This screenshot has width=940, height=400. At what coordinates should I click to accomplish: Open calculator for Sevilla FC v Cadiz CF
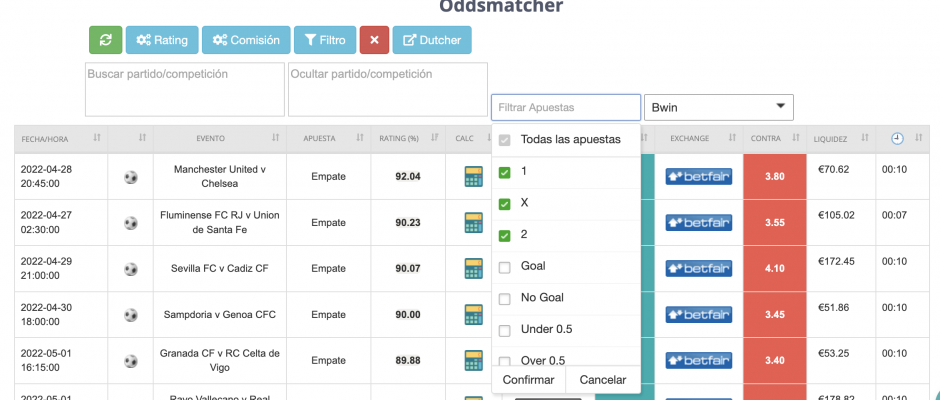[474, 269]
